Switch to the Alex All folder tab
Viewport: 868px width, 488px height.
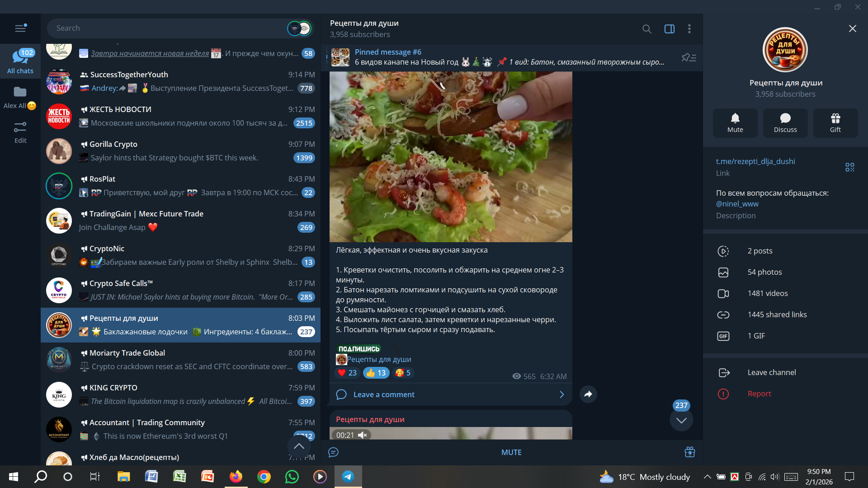coord(20,97)
